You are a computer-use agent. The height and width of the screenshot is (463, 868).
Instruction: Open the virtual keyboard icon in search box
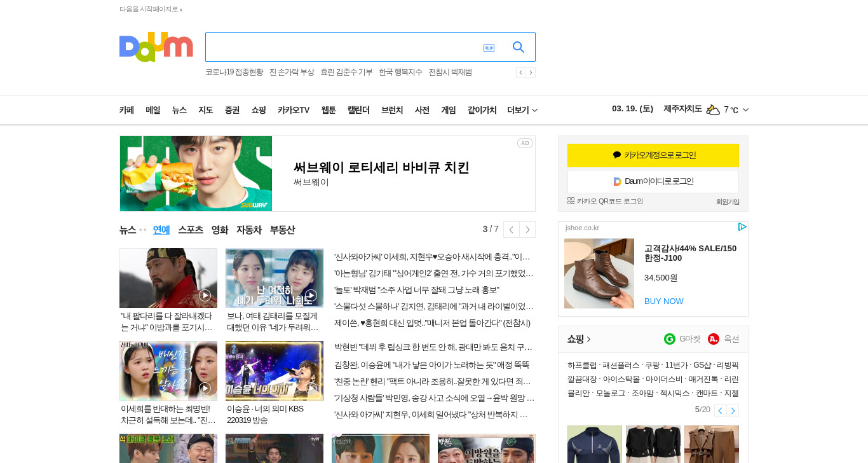[x=489, y=48]
